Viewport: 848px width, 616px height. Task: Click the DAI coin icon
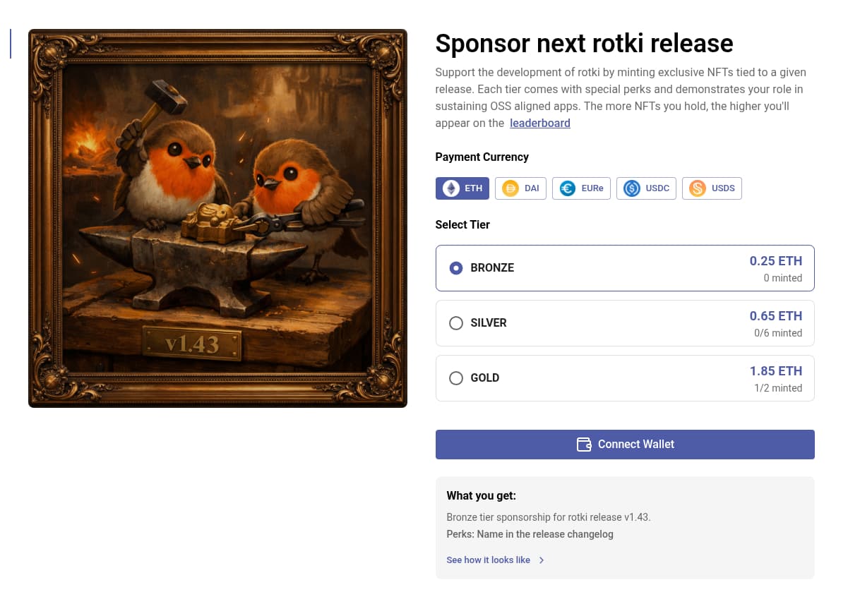click(x=510, y=188)
